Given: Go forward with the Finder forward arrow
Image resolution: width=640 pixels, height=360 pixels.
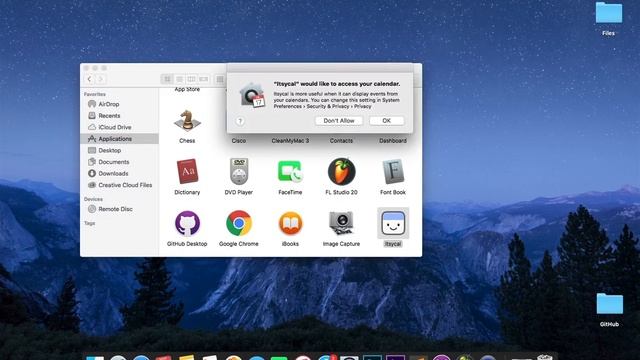Looking at the screenshot, I should click(101, 79).
